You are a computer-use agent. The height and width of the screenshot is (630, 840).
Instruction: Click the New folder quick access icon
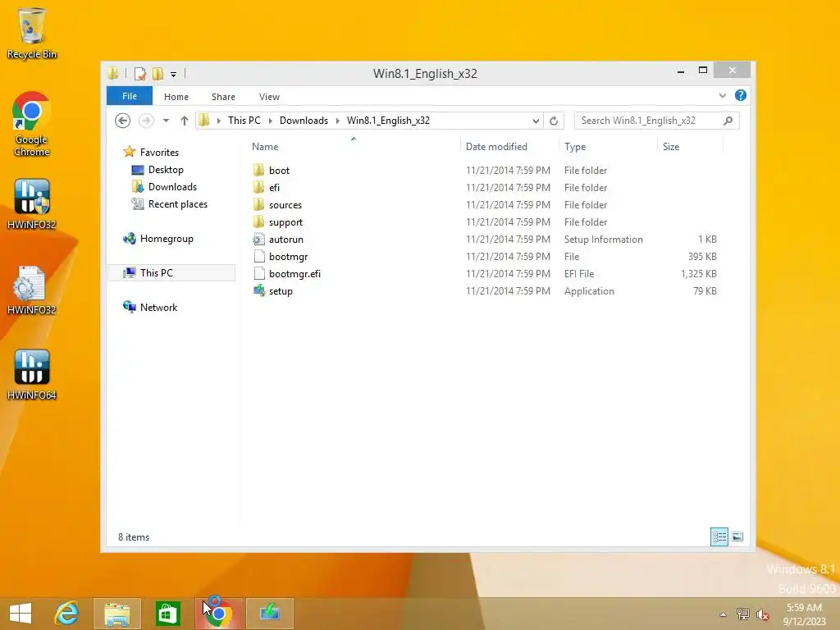[157, 74]
